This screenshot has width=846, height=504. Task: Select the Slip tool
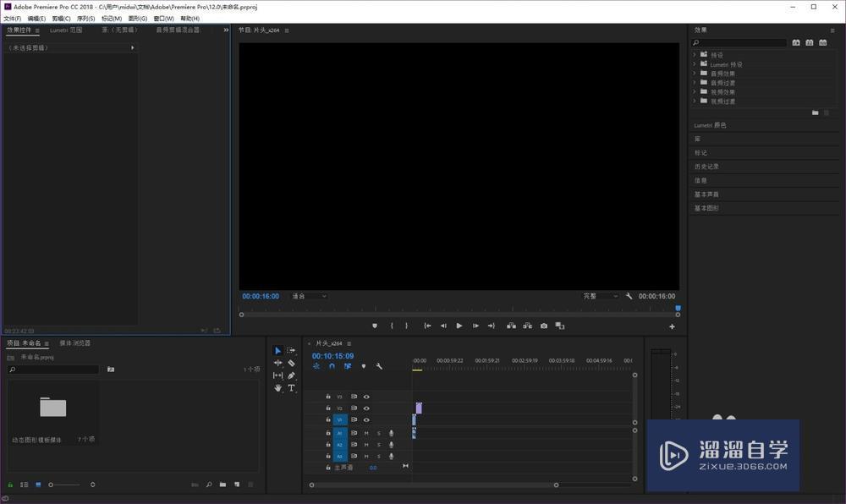coord(277,375)
